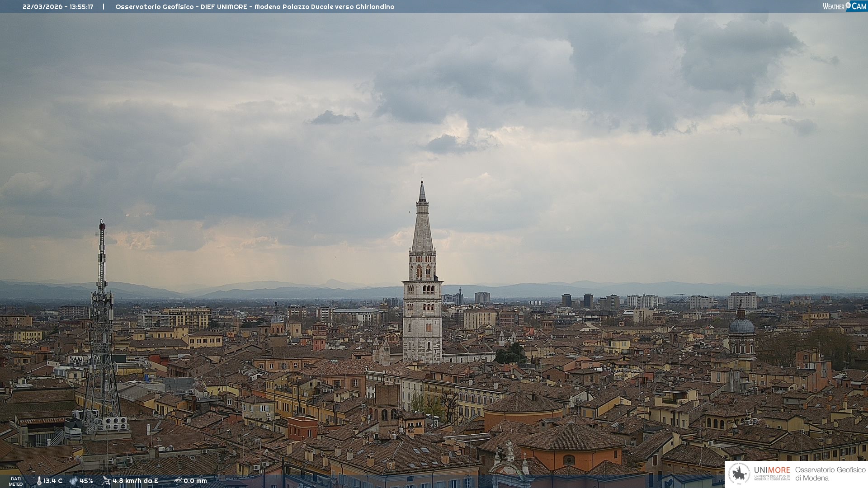Click the 0.0 mm rainfall value
The height and width of the screenshot is (488, 868).
(195, 481)
